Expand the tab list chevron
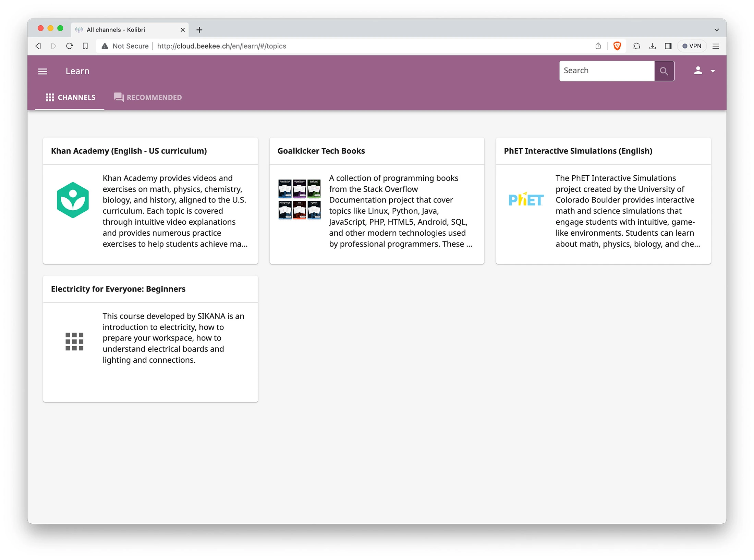Viewport: 754px width, 560px height. coord(716,30)
